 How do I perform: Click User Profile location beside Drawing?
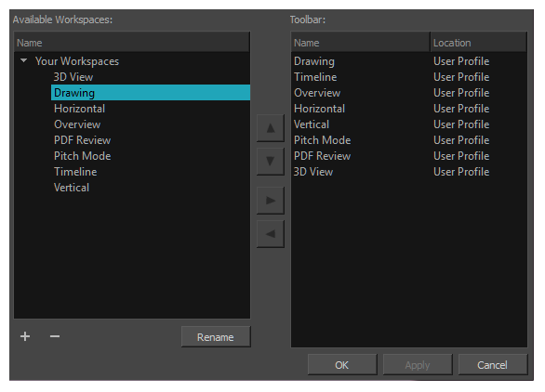461,61
